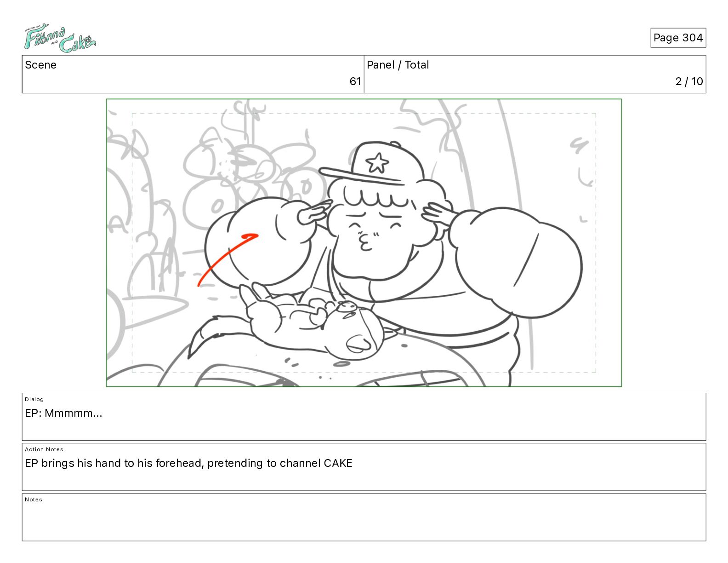The height and width of the screenshot is (563, 728).
Task: Click the 'Scene' header label
Action: (40, 65)
